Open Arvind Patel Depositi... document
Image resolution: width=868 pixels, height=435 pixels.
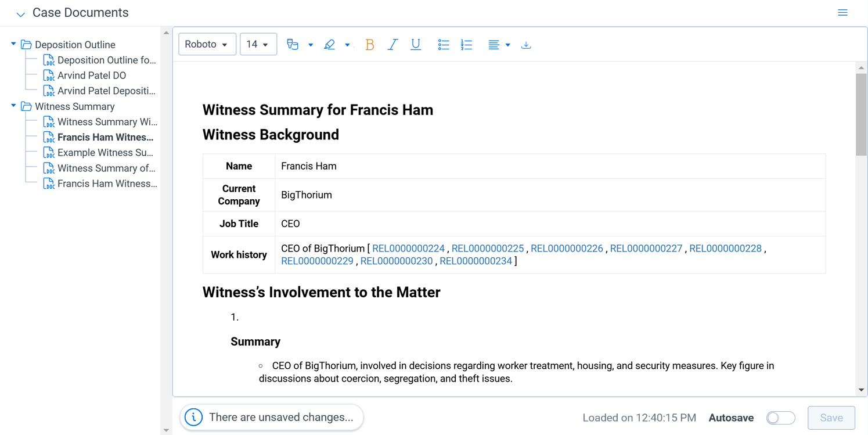point(106,91)
